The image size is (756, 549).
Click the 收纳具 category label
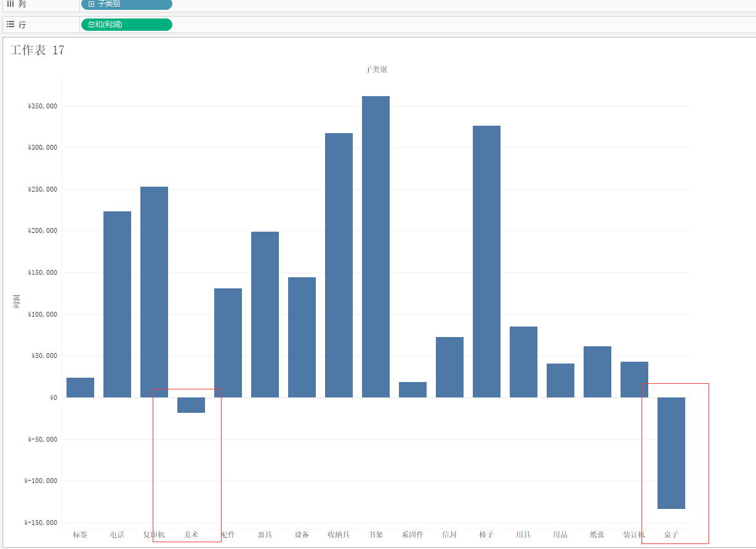click(x=339, y=534)
